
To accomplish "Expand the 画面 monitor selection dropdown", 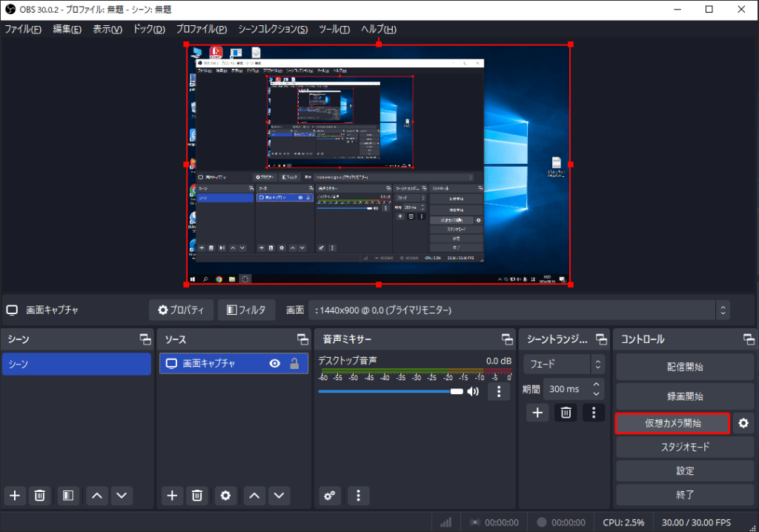I will click(723, 310).
